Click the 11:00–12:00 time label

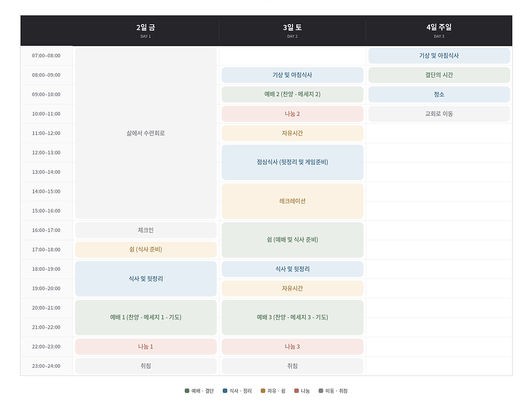click(46, 133)
